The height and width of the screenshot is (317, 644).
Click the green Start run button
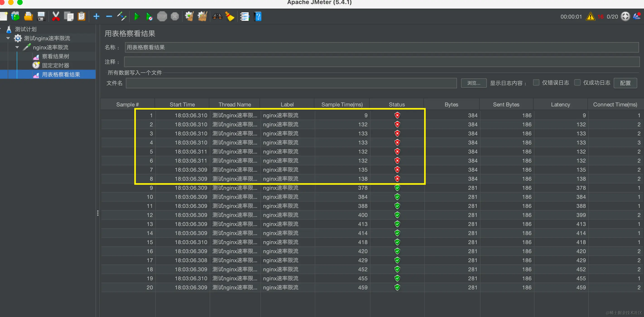[137, 17]
